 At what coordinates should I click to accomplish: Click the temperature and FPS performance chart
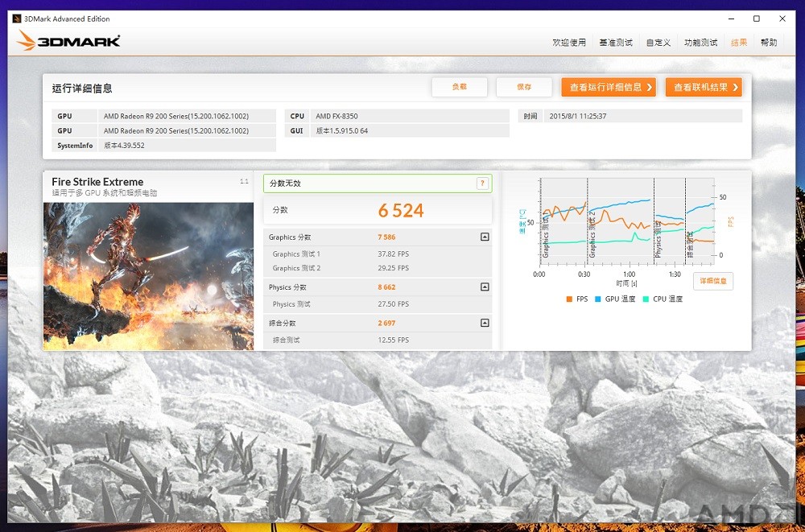pos(627,222)
